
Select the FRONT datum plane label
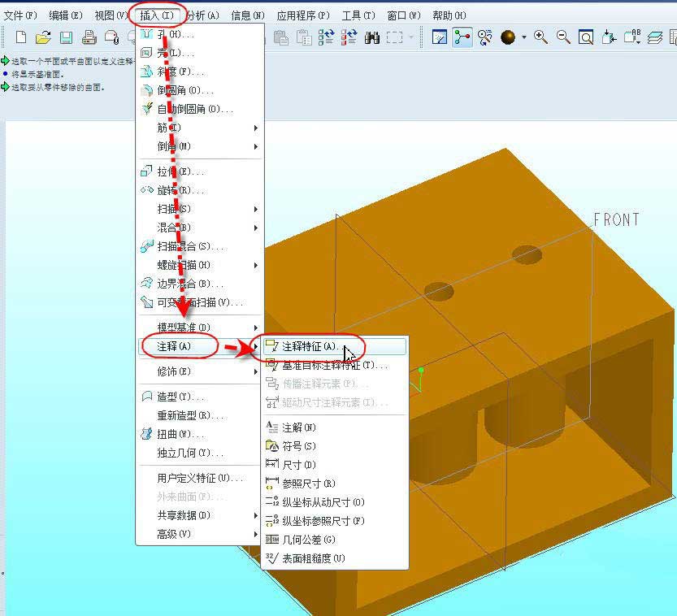[x=618, y=219]
